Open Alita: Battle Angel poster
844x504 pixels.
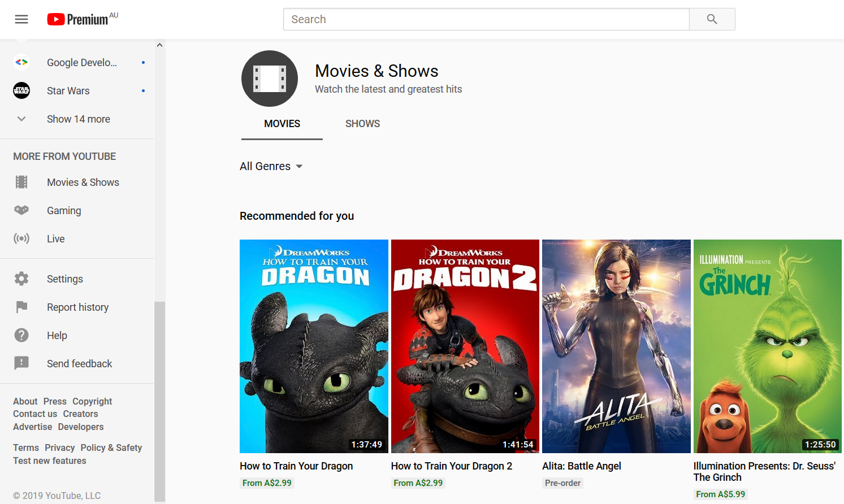coord(616,346)
